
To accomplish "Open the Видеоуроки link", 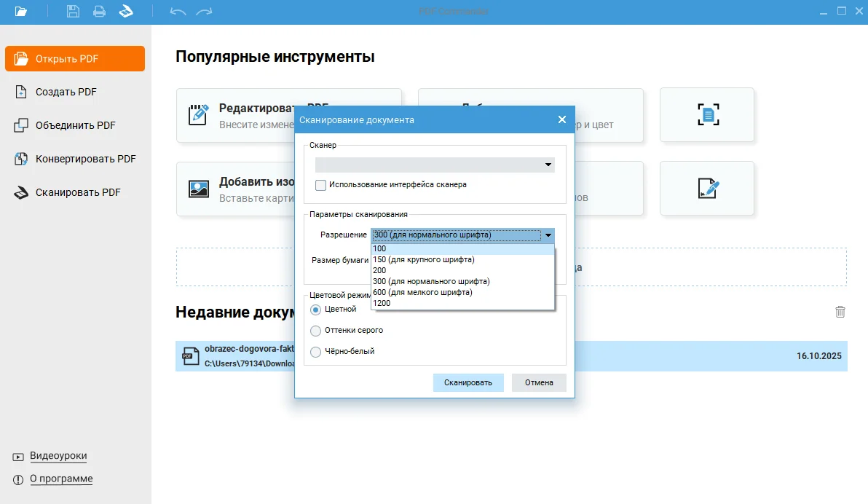I will tap(58, 456).
